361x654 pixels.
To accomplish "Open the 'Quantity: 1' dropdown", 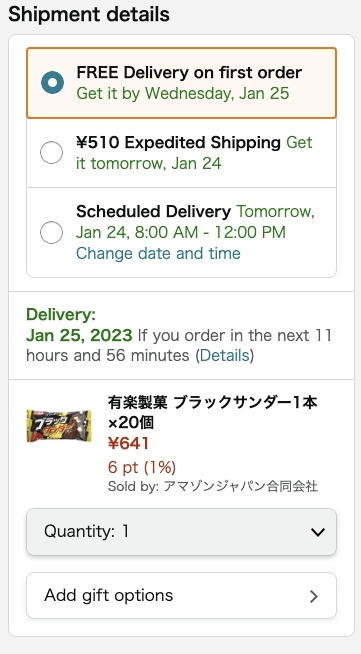I will [x=181, y=532].
